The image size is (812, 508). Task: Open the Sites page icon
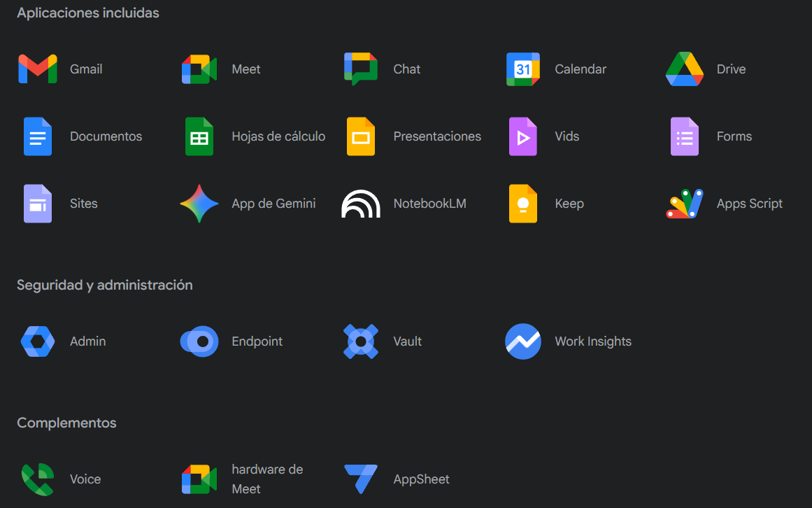coord(37,204)
